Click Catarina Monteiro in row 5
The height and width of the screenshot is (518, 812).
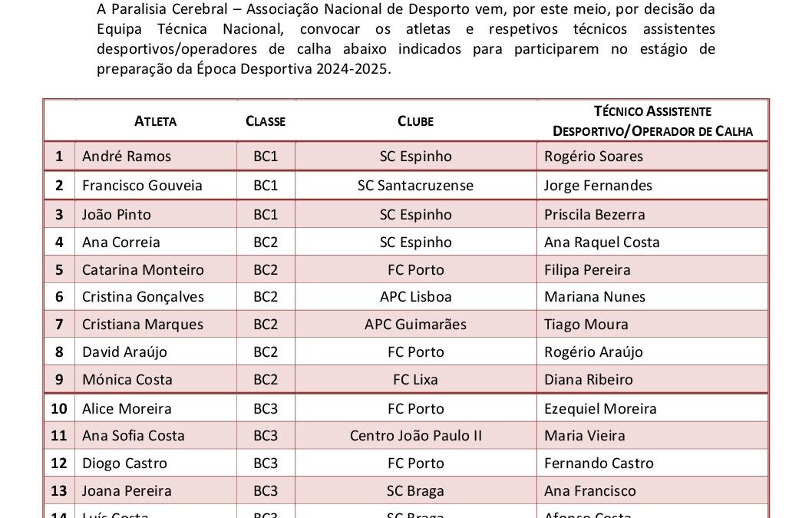[143, 270]
